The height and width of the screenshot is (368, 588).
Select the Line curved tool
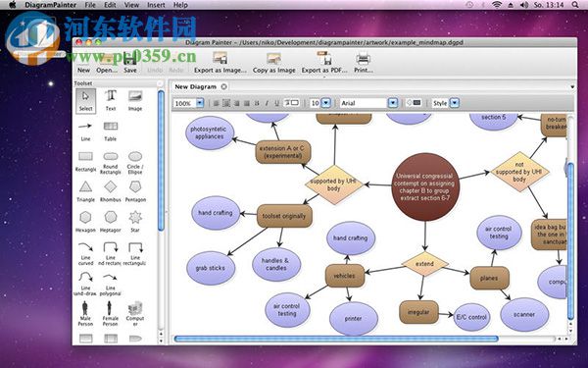(85, 253)
